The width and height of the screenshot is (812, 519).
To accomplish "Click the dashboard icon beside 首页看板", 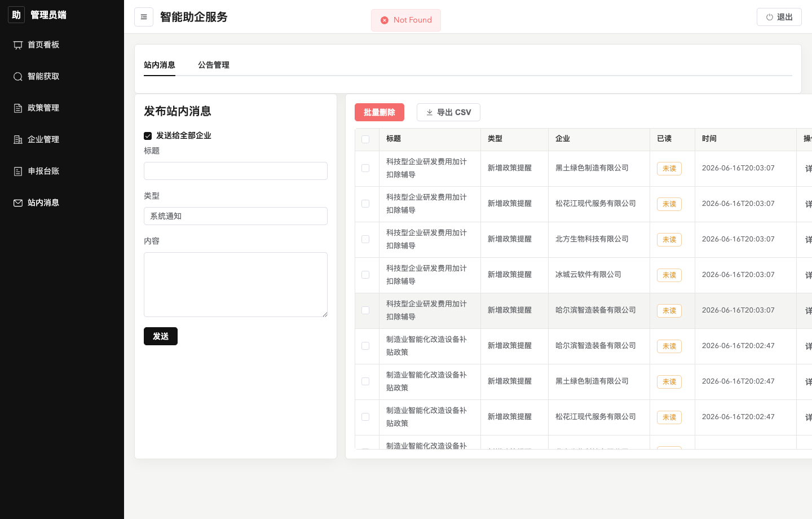I will [18, 45].
